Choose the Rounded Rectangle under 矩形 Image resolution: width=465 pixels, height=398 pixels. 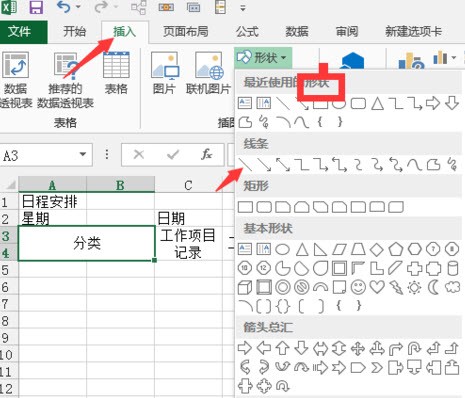[264, 207]
